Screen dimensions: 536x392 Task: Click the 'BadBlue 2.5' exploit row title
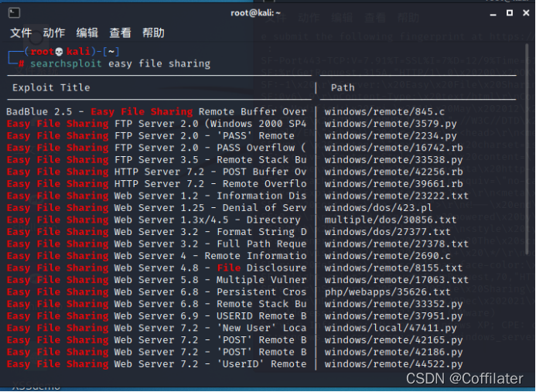pos(156,112)
